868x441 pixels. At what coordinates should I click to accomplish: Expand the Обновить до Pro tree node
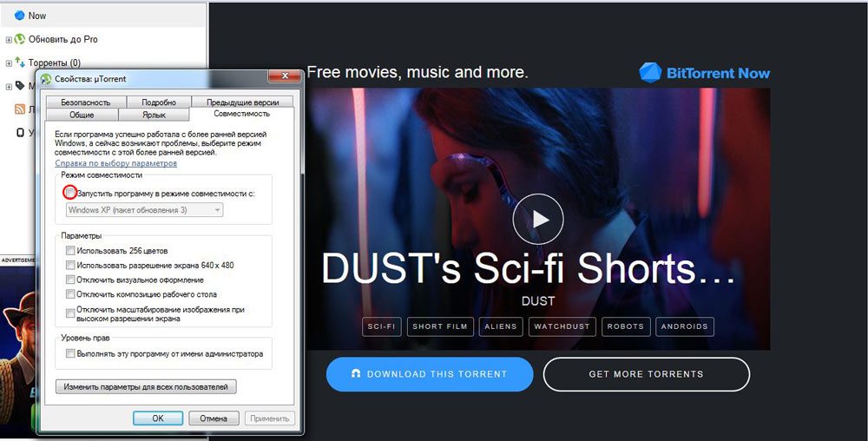point(9,39)
